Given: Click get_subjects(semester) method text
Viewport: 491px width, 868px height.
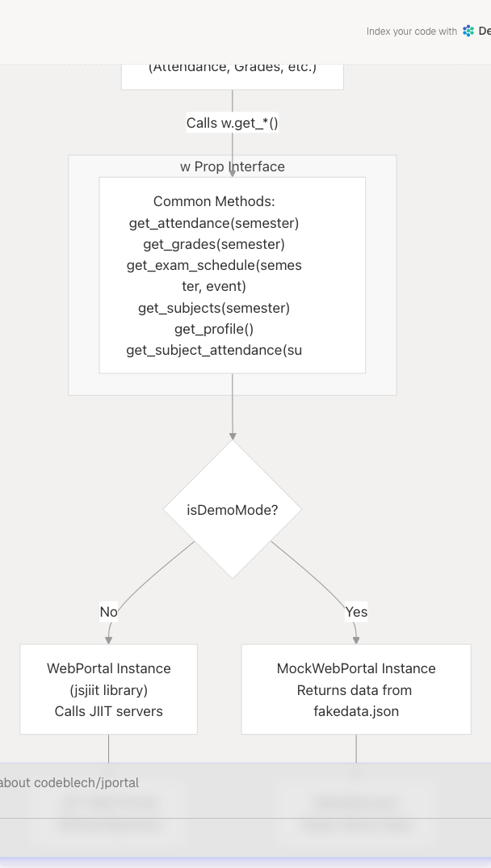Looking at the screenshot, I should tap(214, 308).
